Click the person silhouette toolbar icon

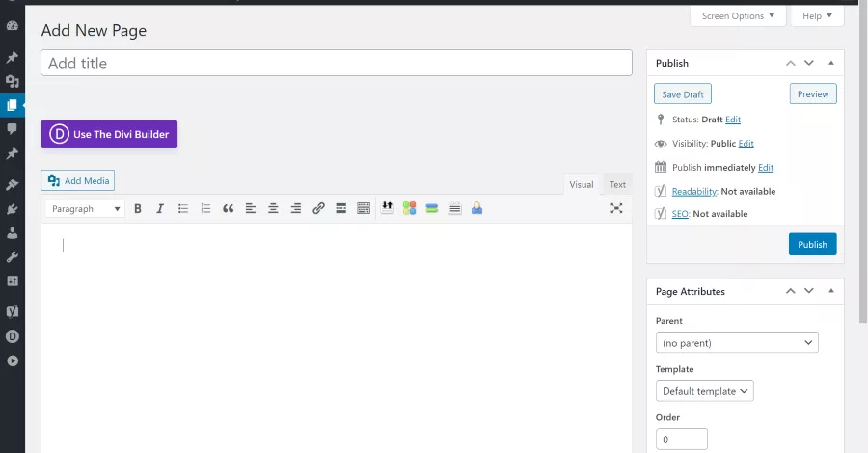[x=476, y=208]
